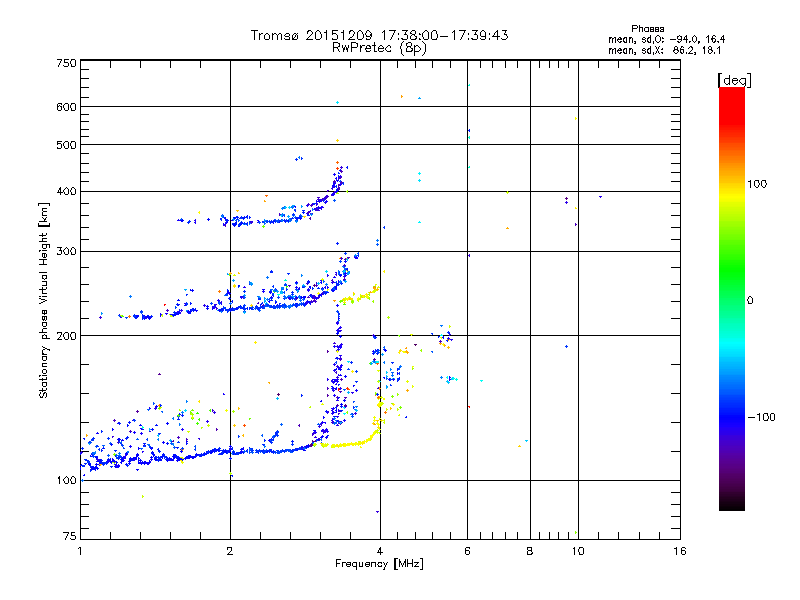The image size is (800, 600).
Task: Click the yellow X-mode trace near 110 km
Action: 347,445
